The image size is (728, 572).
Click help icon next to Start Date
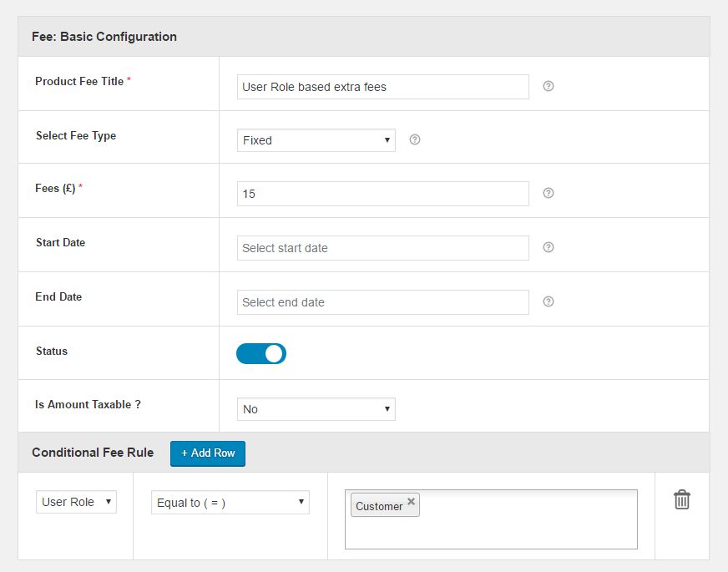[x=549, y=247]
